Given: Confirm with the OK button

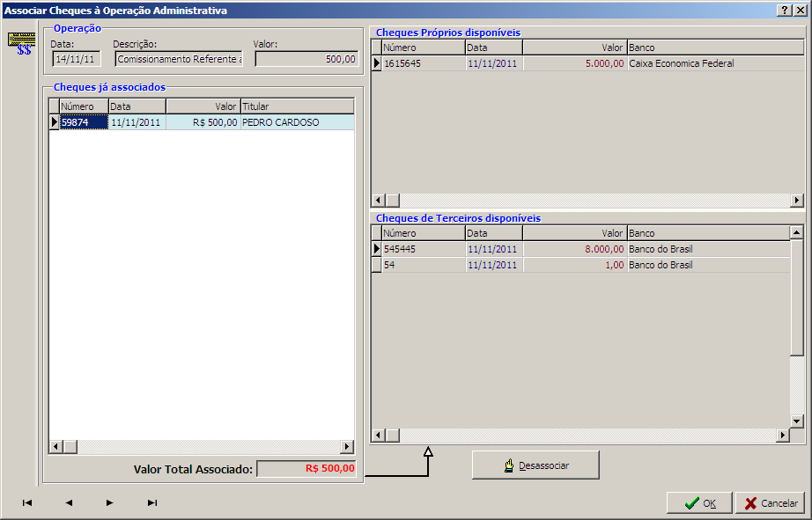Looking at the screenshot, I should [x=699, y=503].
